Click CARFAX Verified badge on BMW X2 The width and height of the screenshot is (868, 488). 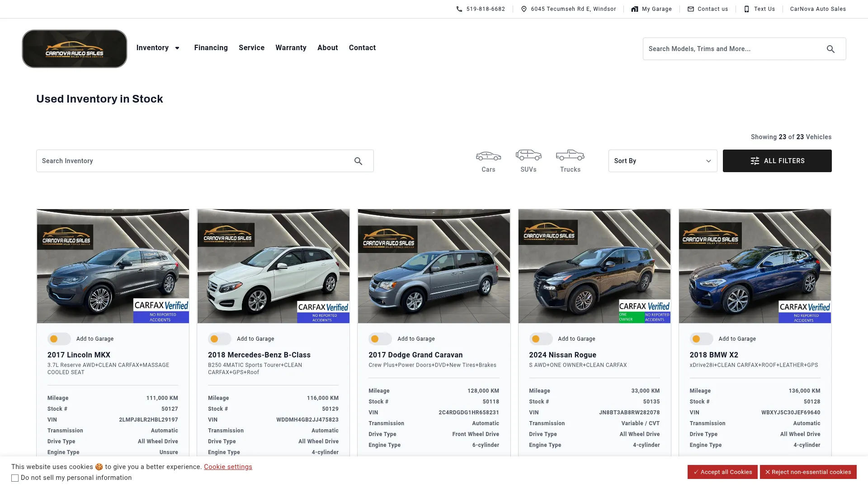pos(805,312)
